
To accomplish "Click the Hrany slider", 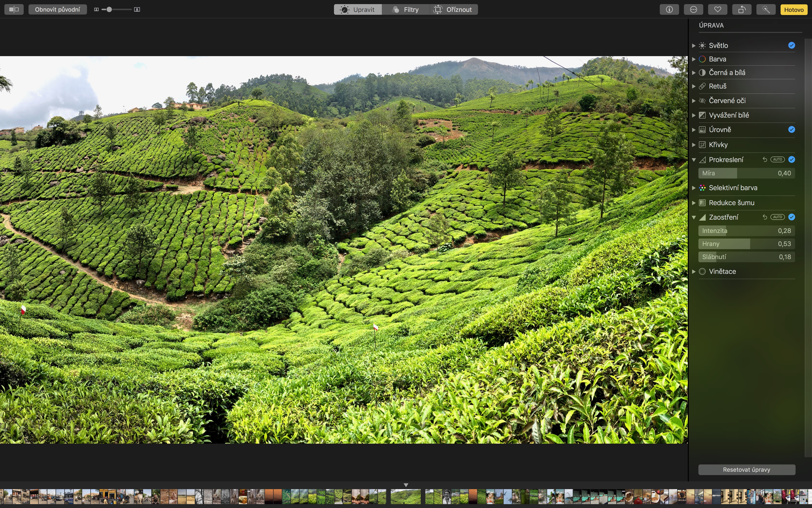I will 747,244.
